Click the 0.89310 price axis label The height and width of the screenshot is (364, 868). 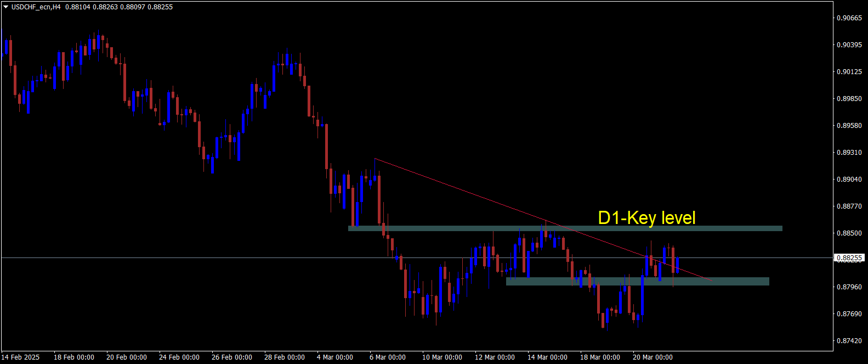coord(849,153)
